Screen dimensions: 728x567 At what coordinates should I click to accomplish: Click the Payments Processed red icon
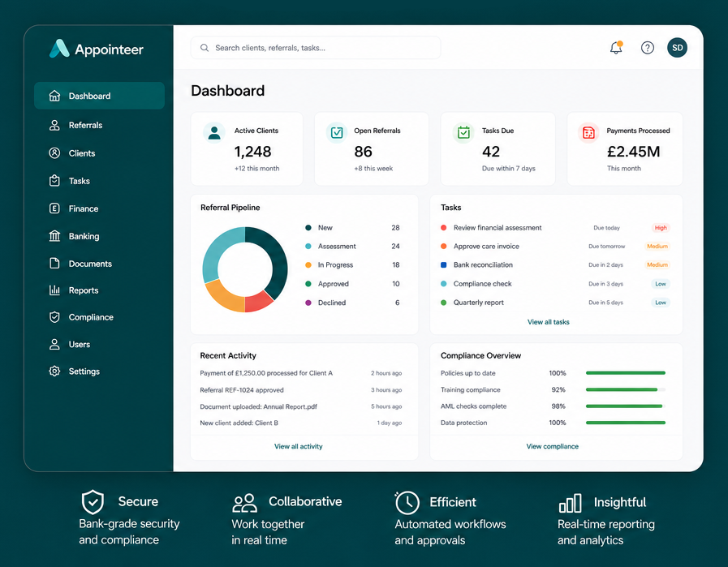tap(588, 133)
